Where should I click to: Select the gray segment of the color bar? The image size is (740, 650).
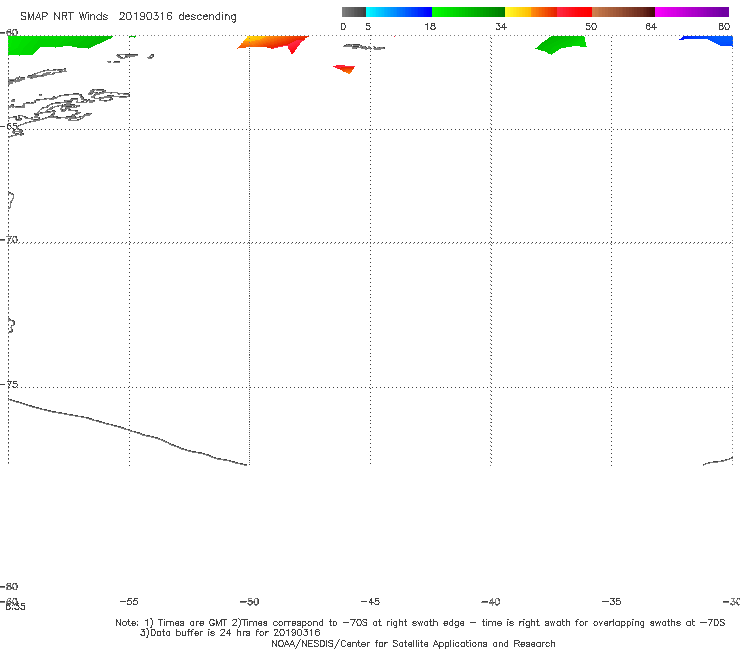[353, 12]
